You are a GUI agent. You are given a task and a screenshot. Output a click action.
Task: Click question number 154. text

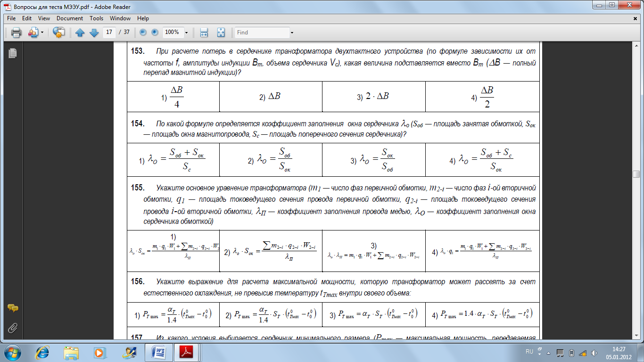click(137, 124)
